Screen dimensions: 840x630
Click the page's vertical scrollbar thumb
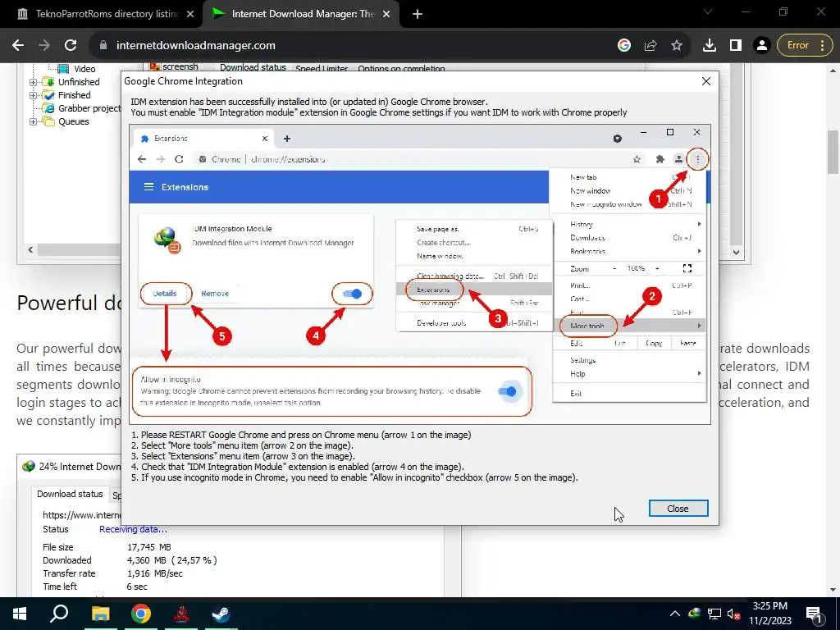[833, 152]
